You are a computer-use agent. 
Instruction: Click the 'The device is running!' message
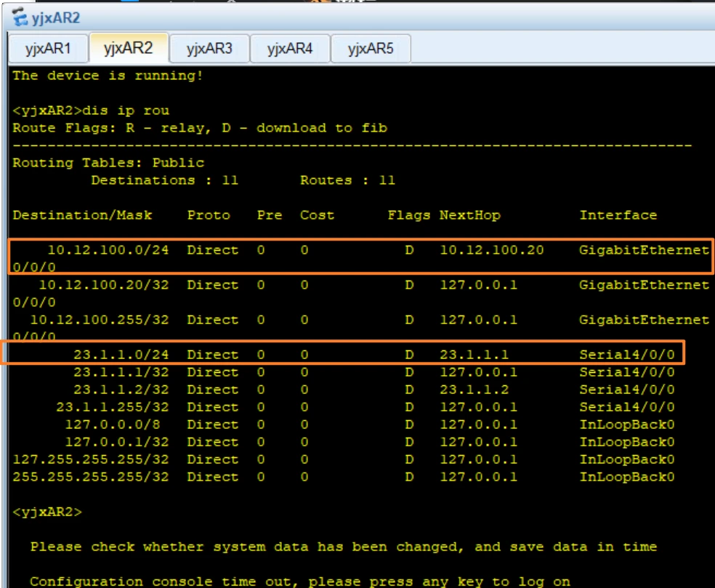point(108,76)
